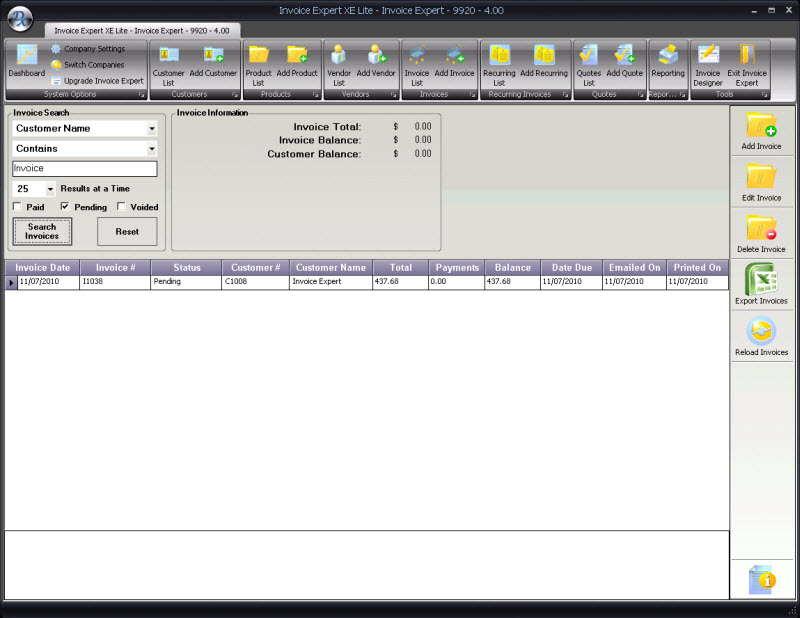This screenshot has width=800, height=618.
Task: Expand the Customers group launcher
Action: point(235,95)
